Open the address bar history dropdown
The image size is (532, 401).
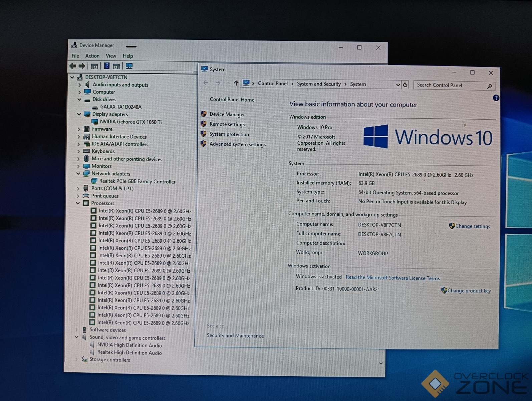pyautogui.click(x=398, y=85)
